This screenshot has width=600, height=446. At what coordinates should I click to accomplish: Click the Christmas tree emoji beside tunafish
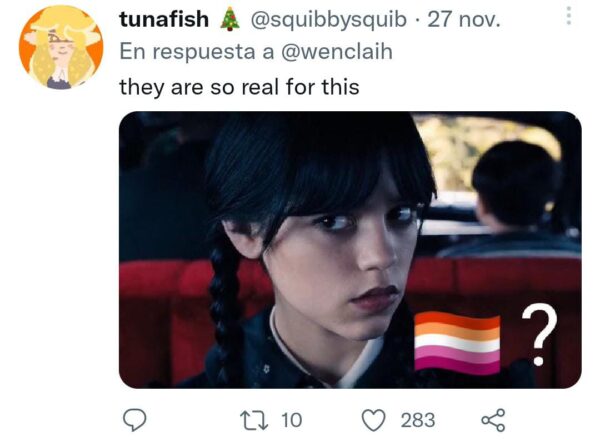(230, 19)
